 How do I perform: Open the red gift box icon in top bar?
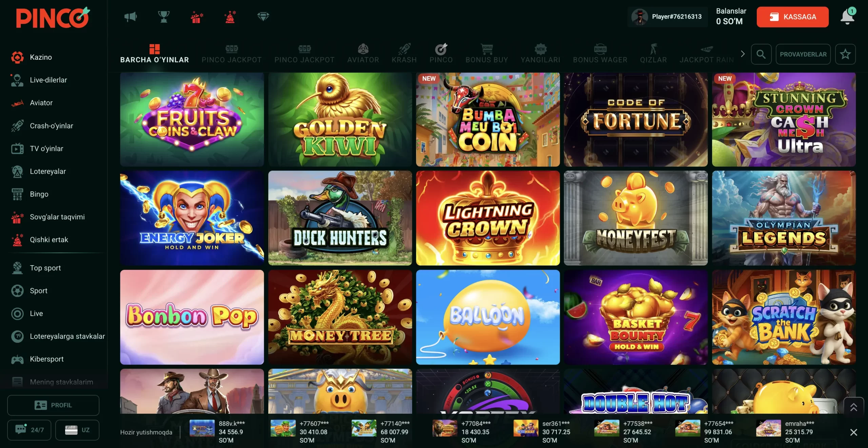point(197,17)
